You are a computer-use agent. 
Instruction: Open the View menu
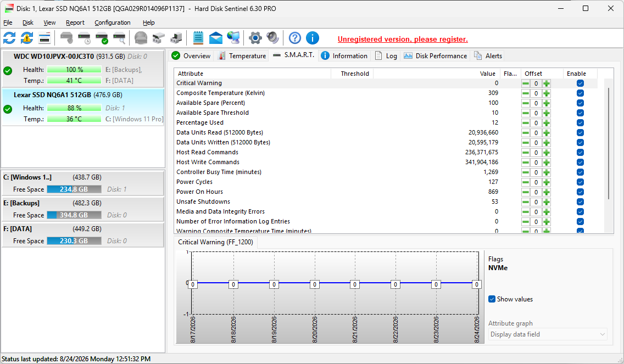coord(49,23)
